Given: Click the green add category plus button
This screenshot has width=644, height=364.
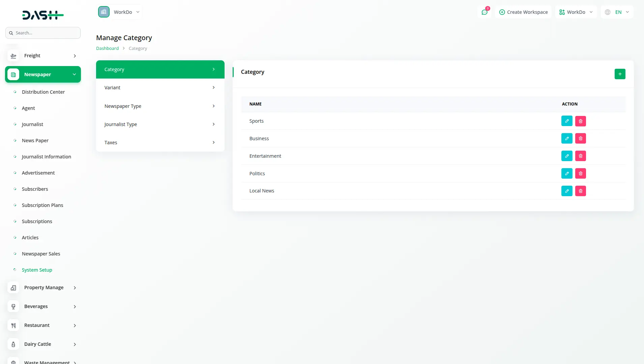Looking at the screenshot, I should click(x=620, y=74).
